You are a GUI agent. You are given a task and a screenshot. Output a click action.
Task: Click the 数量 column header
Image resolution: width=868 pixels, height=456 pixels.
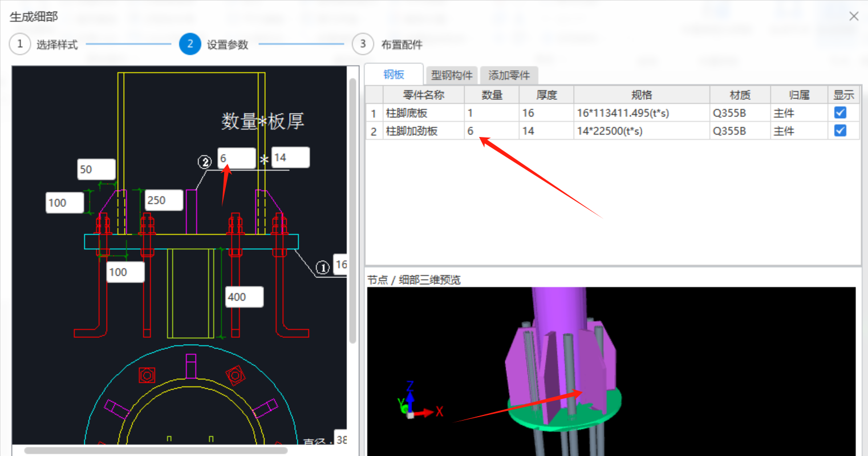point(492,95)
